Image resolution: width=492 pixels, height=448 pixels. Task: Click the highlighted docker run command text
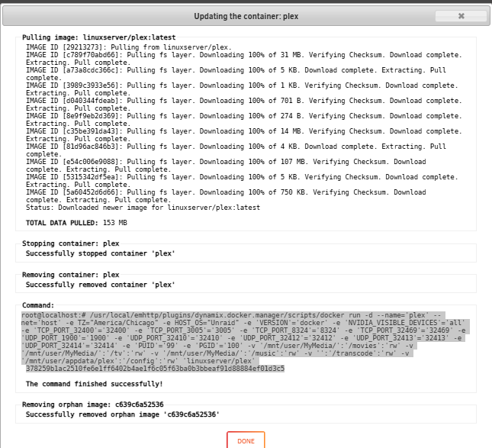click(246, 338)
